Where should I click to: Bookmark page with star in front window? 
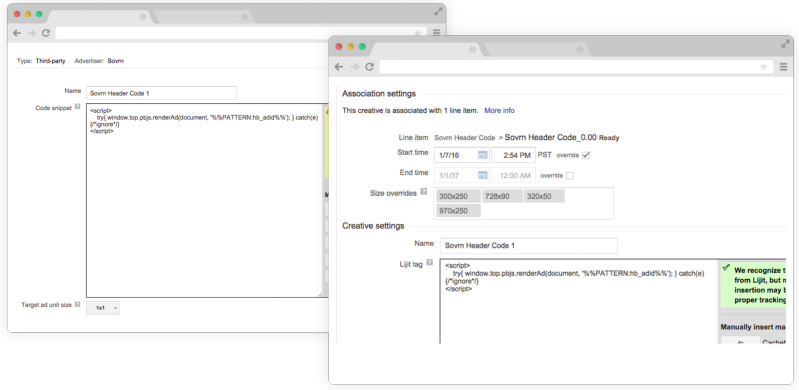pyautogui.click(x=764, y=67)
